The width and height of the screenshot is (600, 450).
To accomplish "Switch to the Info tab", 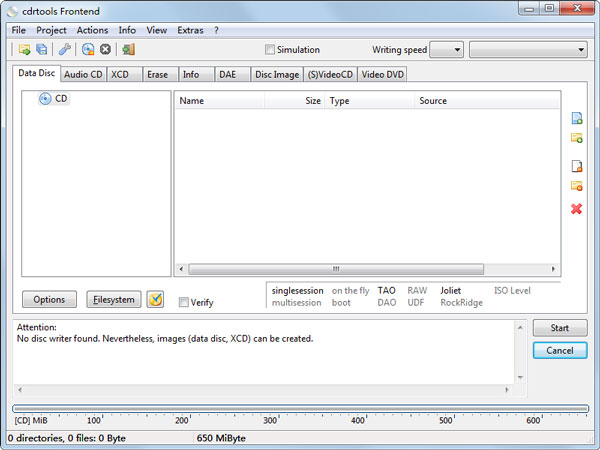I will tap(196, 74).
